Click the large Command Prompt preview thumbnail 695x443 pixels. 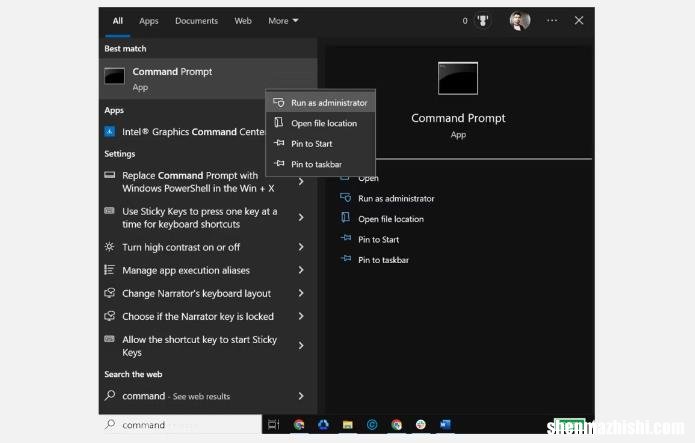[x=458, y=78]
